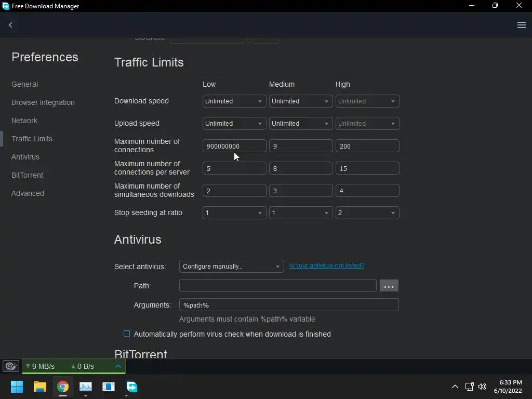Click the Arguments field containing %path%
Viewport: 532px width, 399px height.
(289, 305)
